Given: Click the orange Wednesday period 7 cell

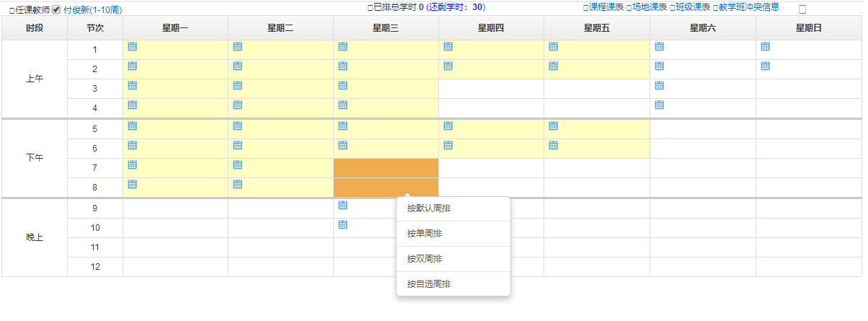Looking at the screenshot, I should [x=386, y=168].
